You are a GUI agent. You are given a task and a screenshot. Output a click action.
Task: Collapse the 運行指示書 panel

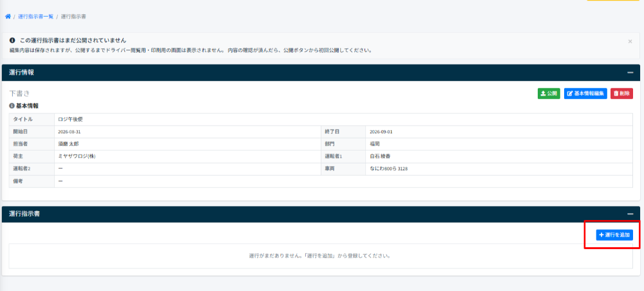pos(630,214)
